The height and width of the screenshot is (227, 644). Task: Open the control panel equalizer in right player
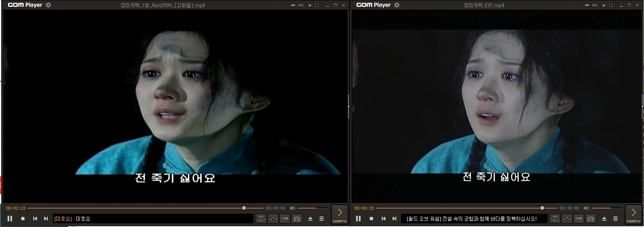click(x=567, y=219)
